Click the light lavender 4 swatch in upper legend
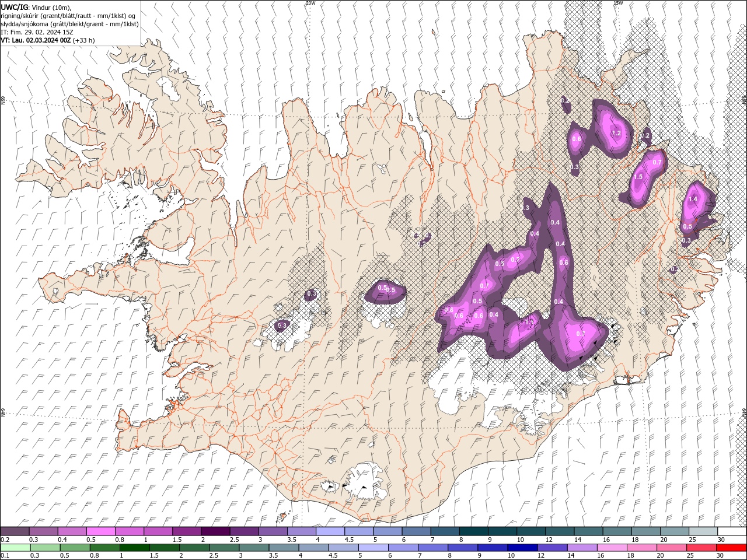Viewport: 747px width, 560px height. (x=330, y=531)
